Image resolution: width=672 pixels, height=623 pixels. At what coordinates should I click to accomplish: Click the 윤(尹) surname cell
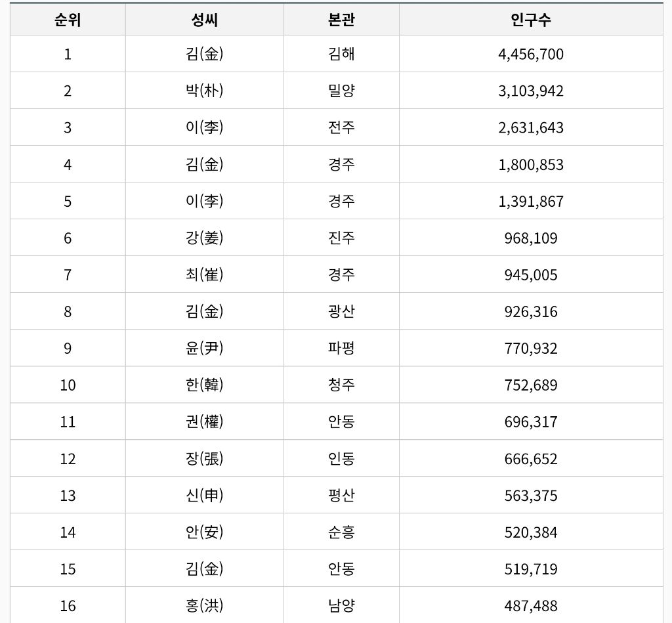(205, 348)
